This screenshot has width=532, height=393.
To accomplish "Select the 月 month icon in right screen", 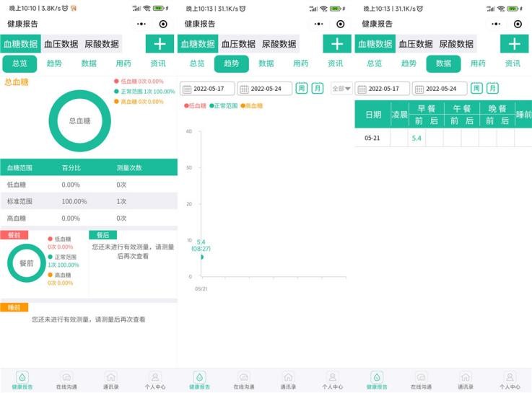I will point(492,89).
